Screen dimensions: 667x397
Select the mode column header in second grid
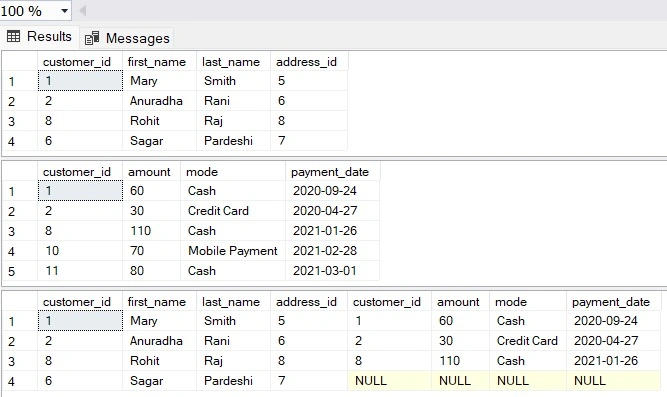click(x=233, y=172)
